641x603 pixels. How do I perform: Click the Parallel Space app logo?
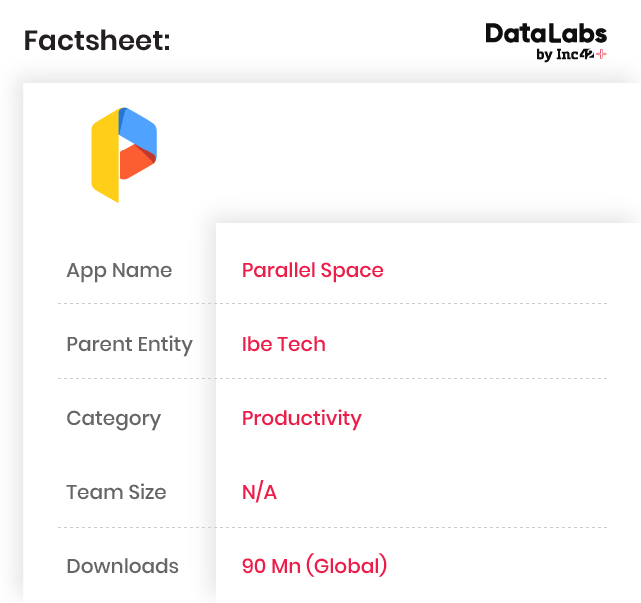(124, 154)
